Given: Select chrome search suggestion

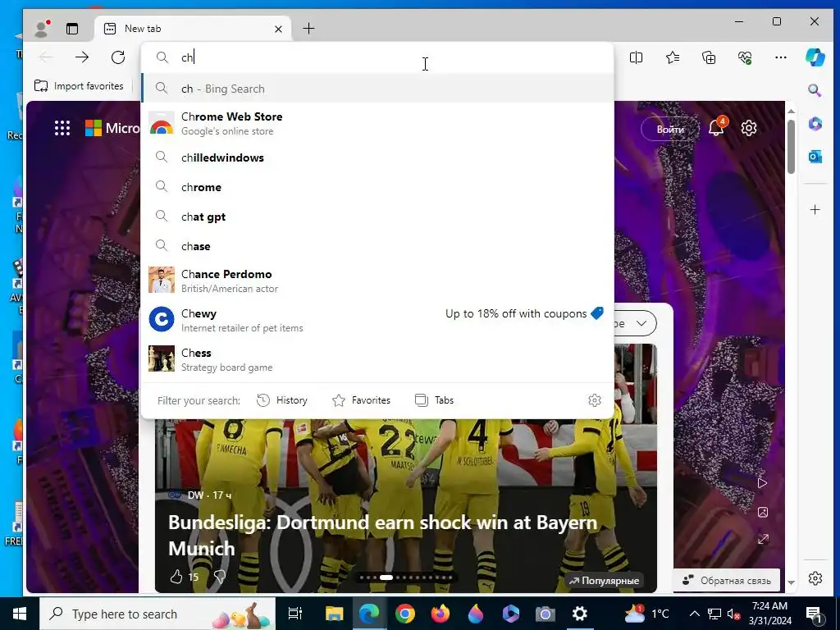Looking at the screenshot, I should pos(377,187).
